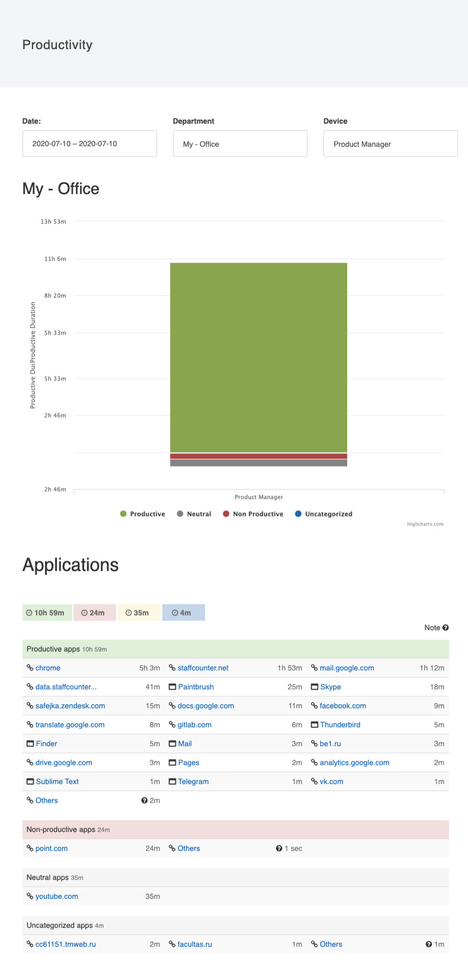Viewport: 468px width, 980px height.
Task: Open the Thunderbird app link
Action: coord(341,725)
